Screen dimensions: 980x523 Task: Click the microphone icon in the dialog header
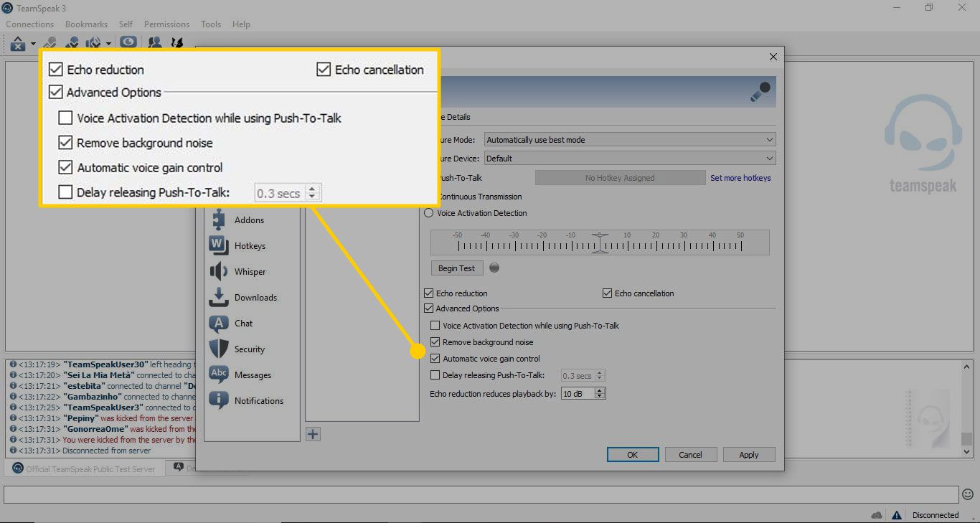pyautogui.click(x=760, y=92)
